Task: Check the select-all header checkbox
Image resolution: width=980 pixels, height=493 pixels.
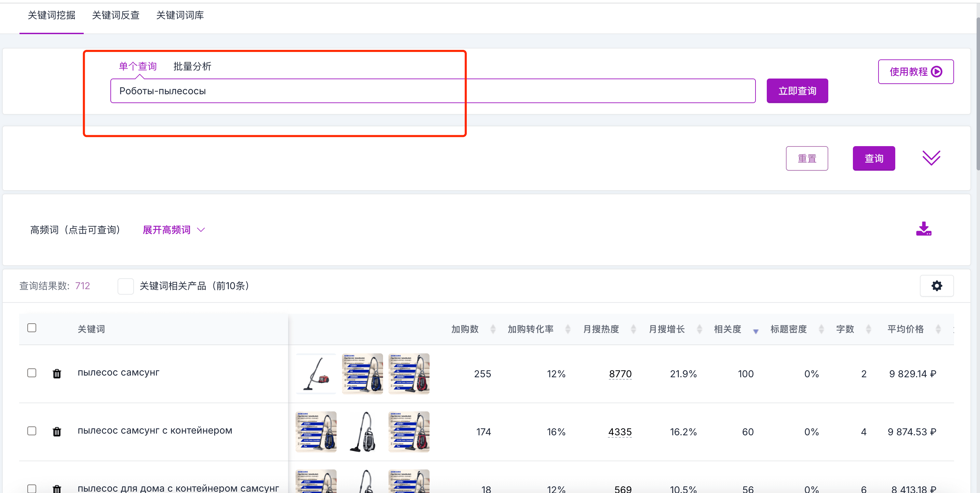Action: point(32,328)
